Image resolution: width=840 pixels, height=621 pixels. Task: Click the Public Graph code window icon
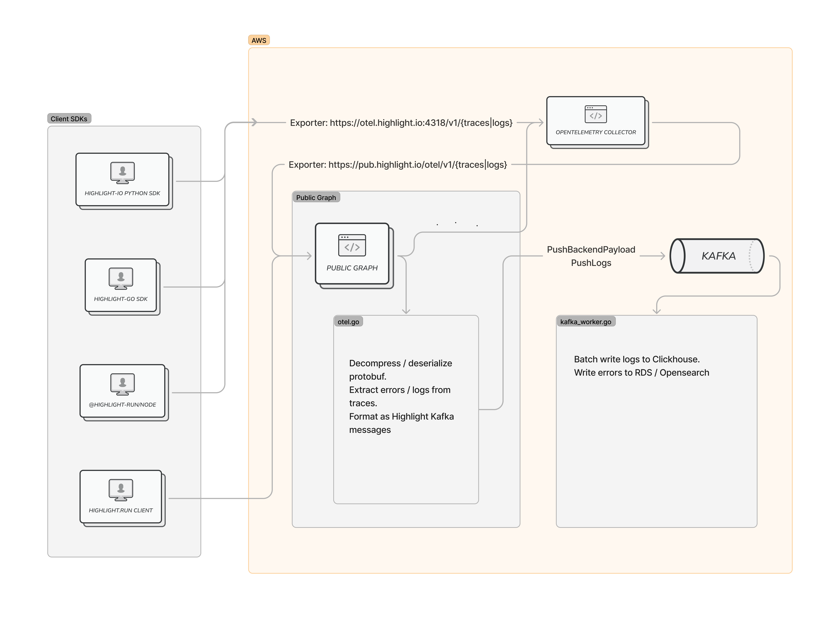click(x=352, y=245)
